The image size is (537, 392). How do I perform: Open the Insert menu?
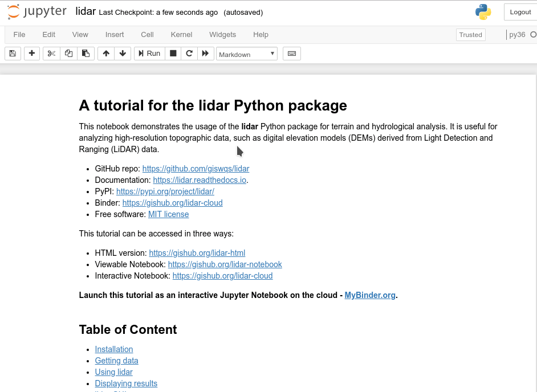pyautogui.click(x=115, y=35)
